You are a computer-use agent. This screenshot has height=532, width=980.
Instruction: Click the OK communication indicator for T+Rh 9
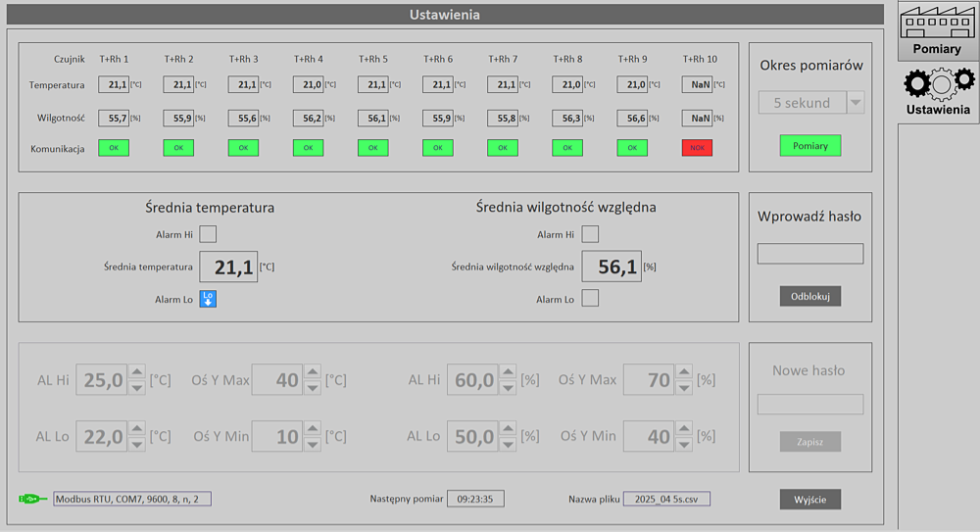(632, 148)
